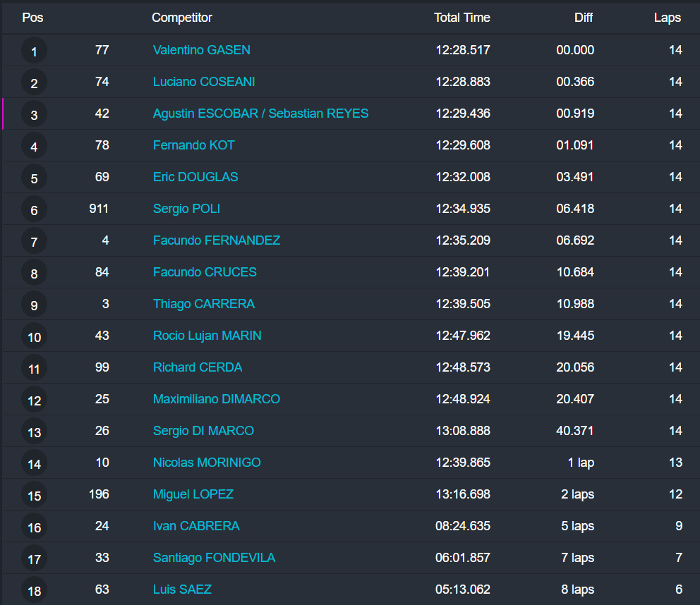
Task: Sort by Total Time column header
Action: point(461,18)
